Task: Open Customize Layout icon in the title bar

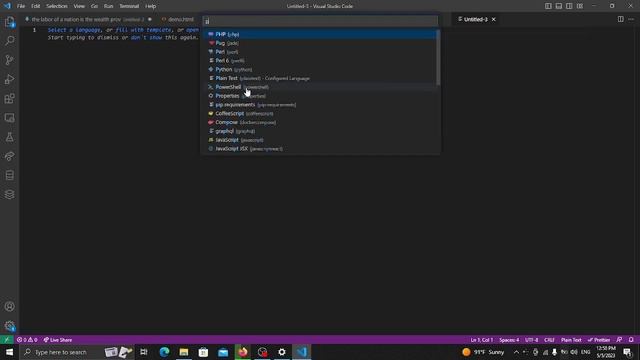Action: pyautogui.click(x=580, y=6)
